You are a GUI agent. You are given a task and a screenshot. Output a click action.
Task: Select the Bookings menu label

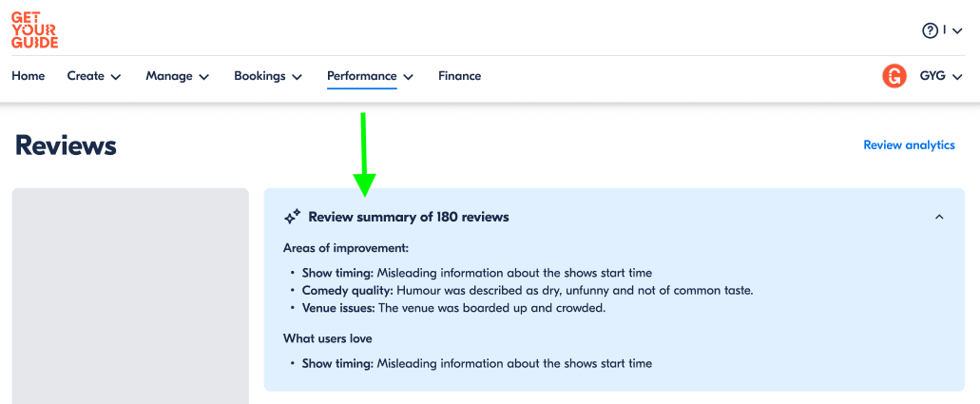pyautogui.click(x=259, y=76)
